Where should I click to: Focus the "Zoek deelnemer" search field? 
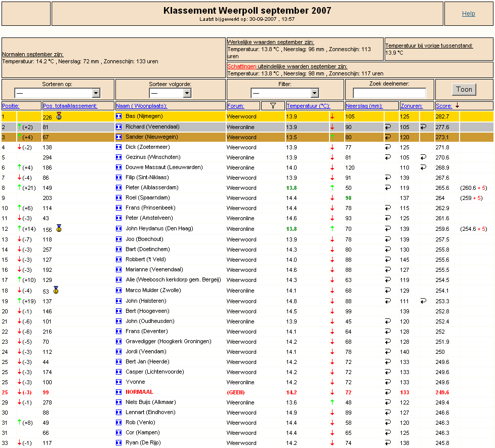tap(389, 93)
